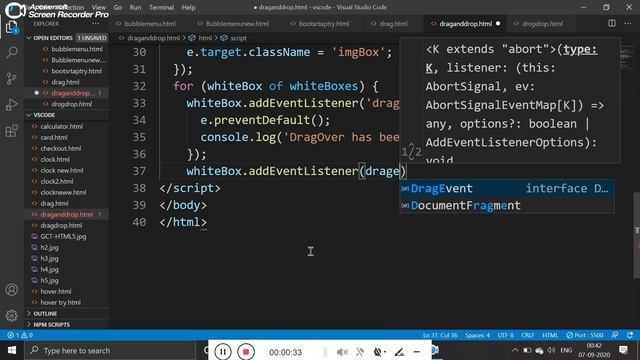This screenshot has height=360, width=640.
Task: Collapse the VSCODE folder section
Action: pyautogui.click(x=44, y=115)
